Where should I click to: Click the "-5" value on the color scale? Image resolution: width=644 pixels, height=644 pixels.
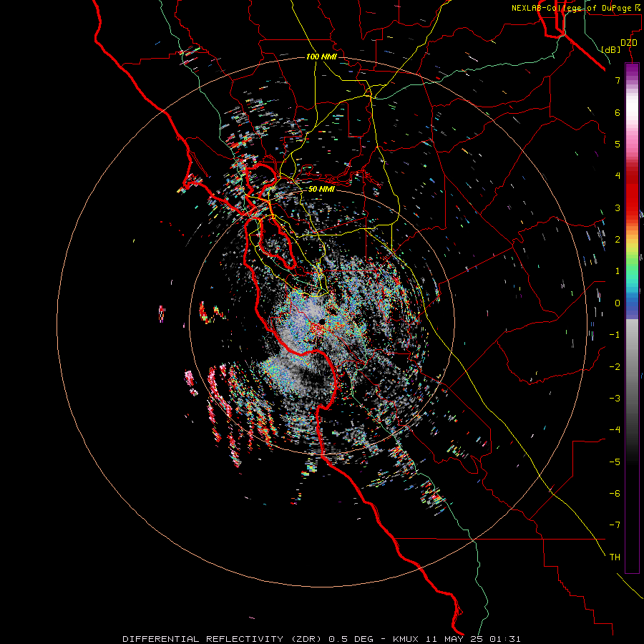[615, 462]
